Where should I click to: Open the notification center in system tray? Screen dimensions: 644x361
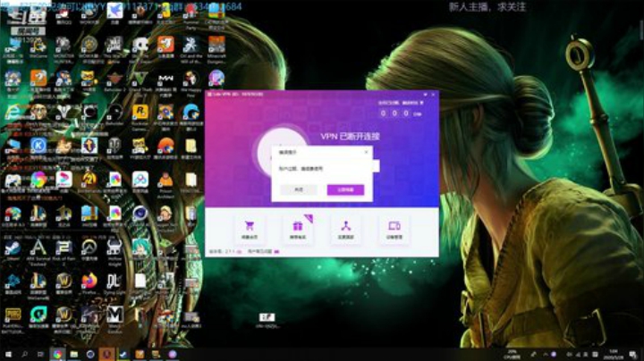[633, 354]
